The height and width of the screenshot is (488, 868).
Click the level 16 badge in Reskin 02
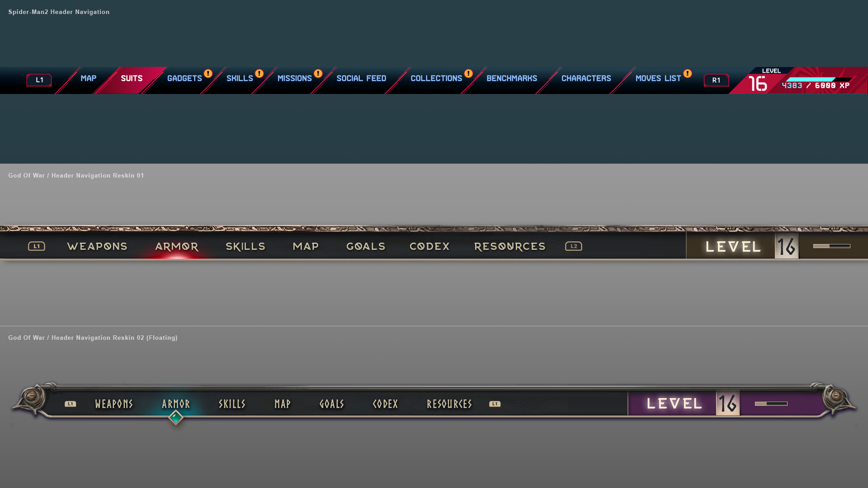728,403
